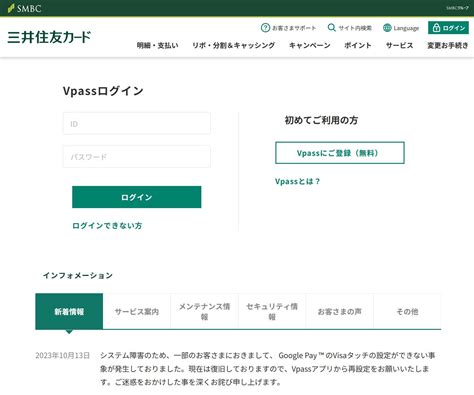Click the question mark support icon

[x=265, y=28]
